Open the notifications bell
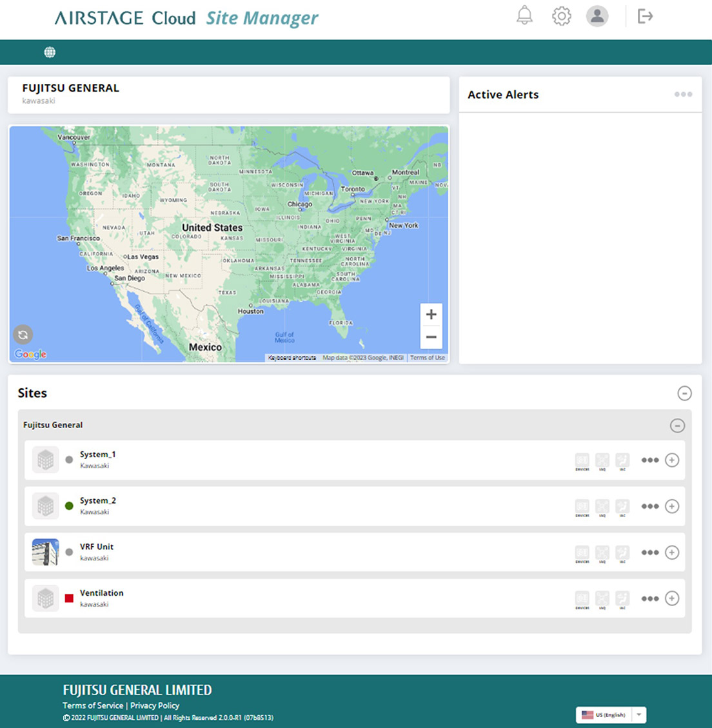This screenshot has width=712, height=728. [525, 16]
